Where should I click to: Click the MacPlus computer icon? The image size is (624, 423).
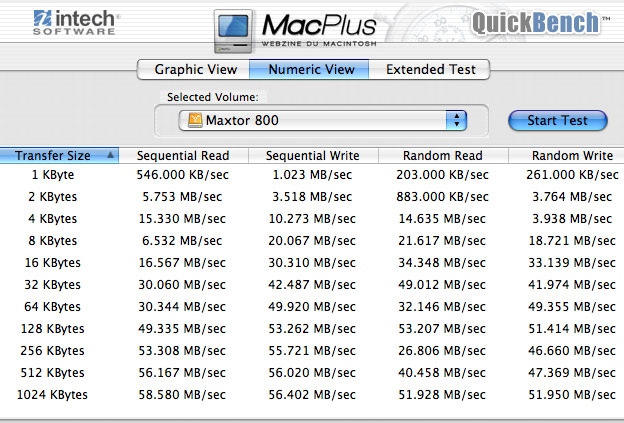click(233, 31)
